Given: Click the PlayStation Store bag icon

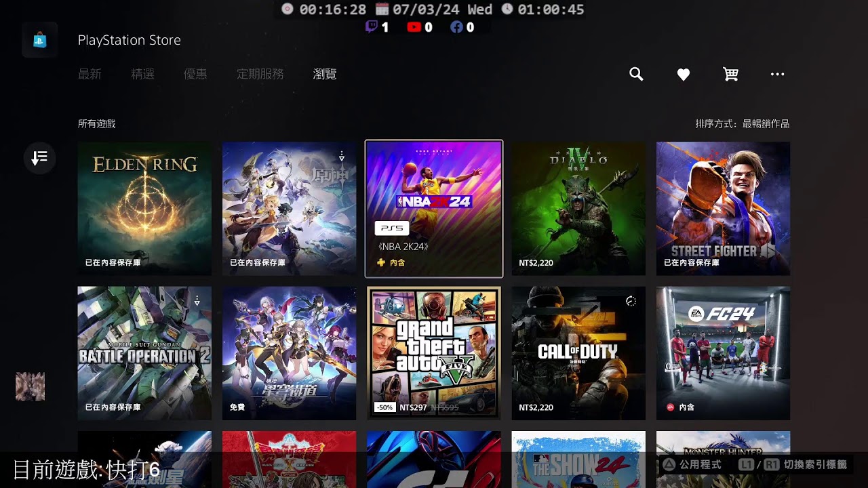Looking at the screenshot, I should (x=39, y=40).
